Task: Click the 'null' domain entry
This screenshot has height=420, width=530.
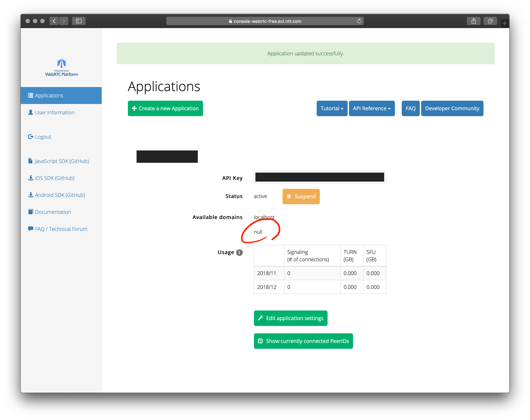Action: (258, 232)
